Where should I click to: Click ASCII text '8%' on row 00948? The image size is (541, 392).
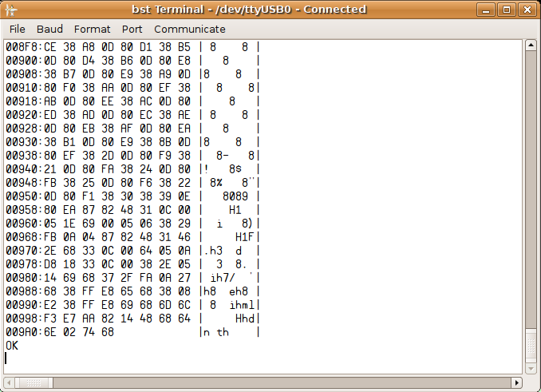coord(216,183)
